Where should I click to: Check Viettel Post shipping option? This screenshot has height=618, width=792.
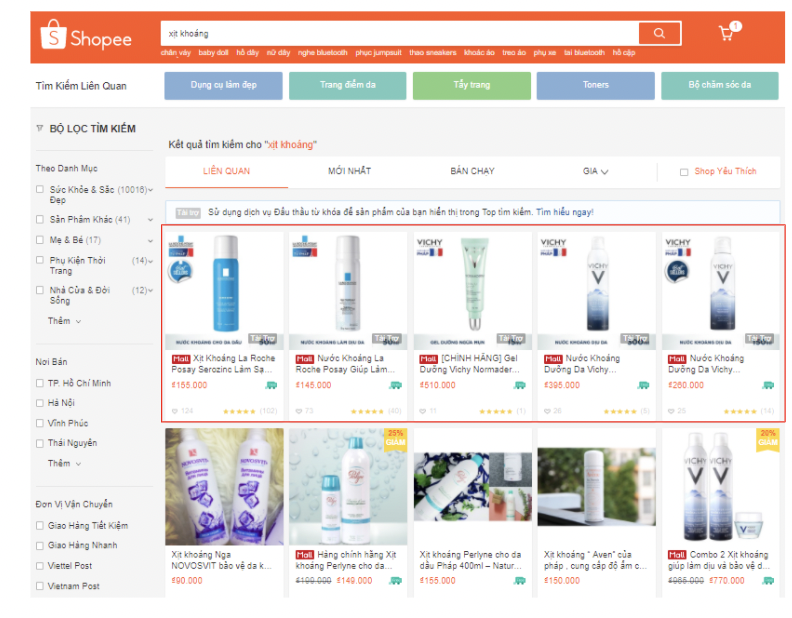click(40, 566)
